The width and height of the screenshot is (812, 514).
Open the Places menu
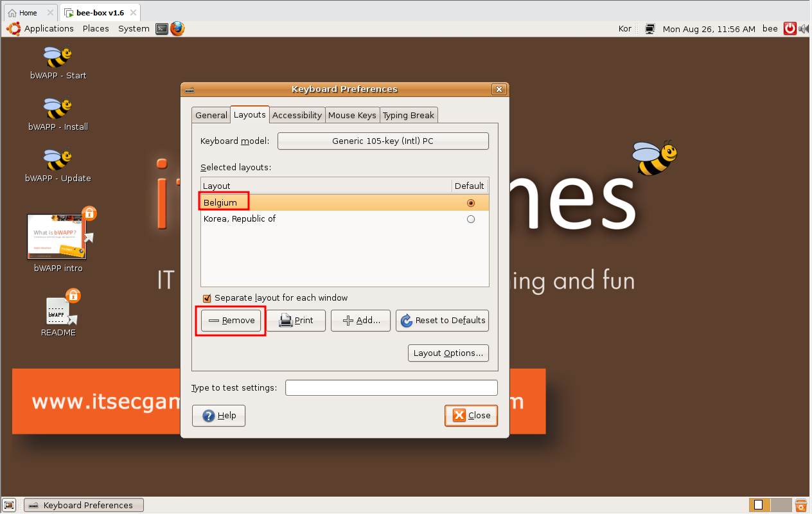[96, 29]
